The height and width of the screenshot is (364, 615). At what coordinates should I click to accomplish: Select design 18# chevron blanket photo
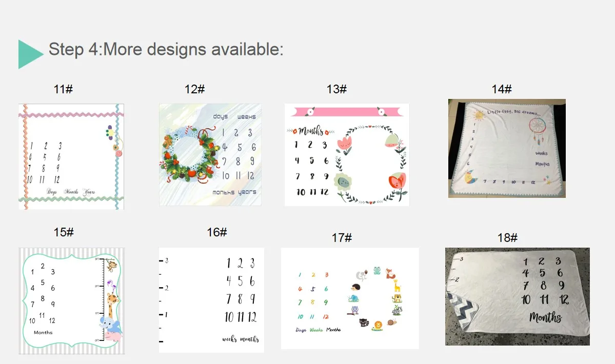pyautogui.click(x=518, y=297)
